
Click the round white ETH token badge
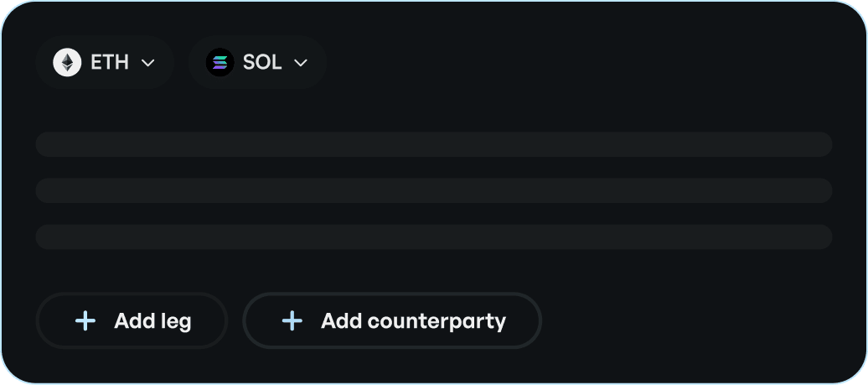pyautogui.click(x=67, y=63)
